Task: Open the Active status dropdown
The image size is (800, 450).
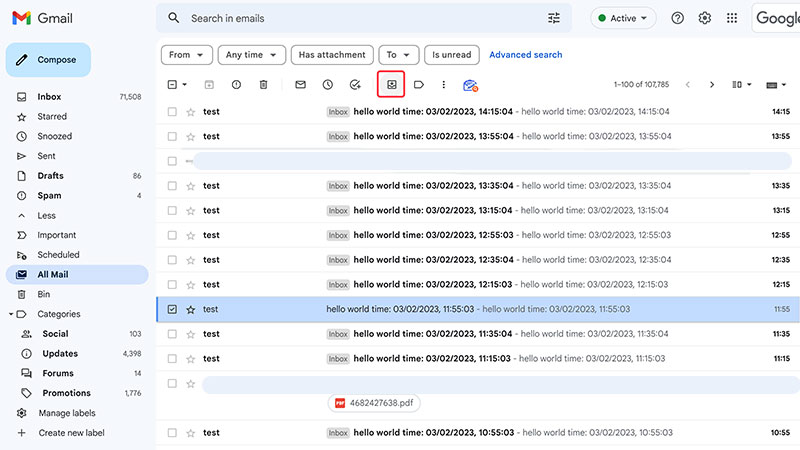Action: [x=623, y=18]
